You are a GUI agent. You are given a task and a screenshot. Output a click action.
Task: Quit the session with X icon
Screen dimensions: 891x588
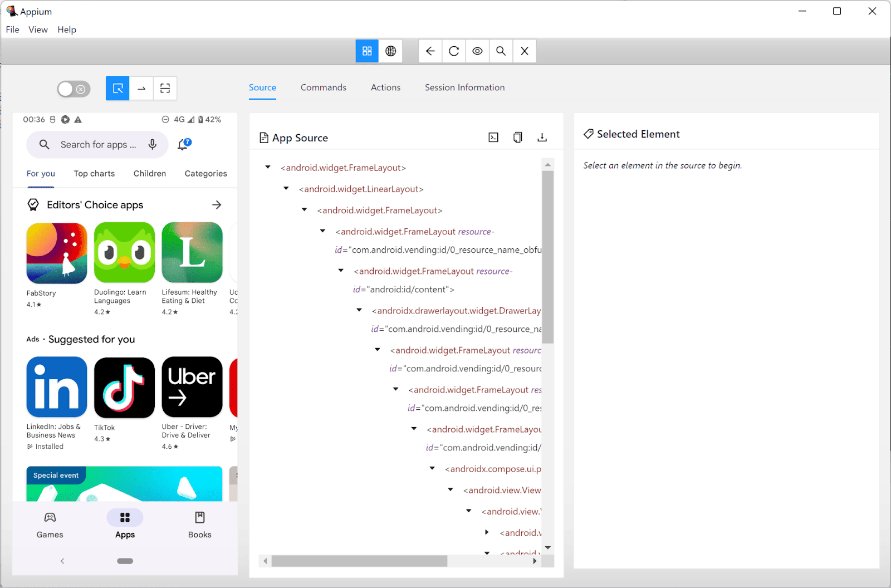coord(525,51)
